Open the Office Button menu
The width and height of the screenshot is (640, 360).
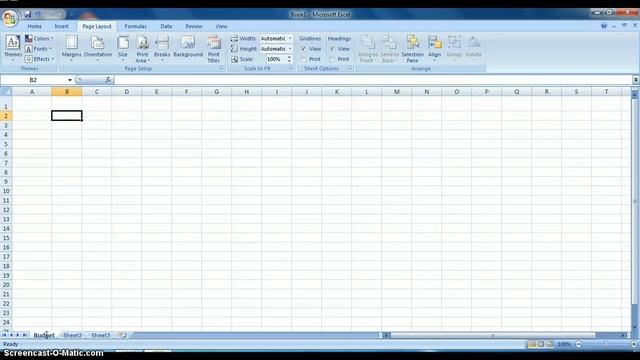click(x=9, y=18)
